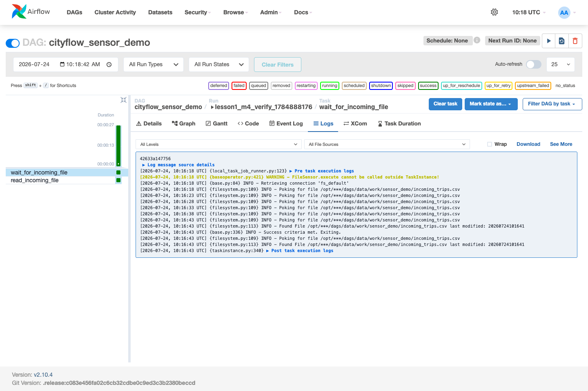This screenshot has height=391, width=588.
Task: Click the See More link
Action: point(561,144)
